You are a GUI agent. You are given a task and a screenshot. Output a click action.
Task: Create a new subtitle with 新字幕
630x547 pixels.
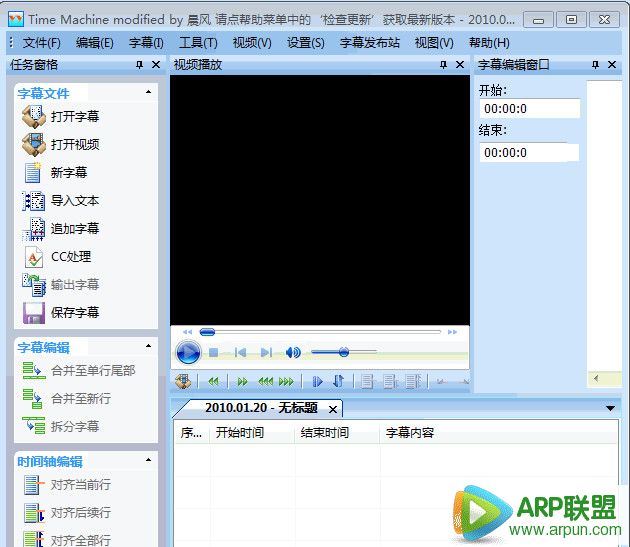point(68,172)
